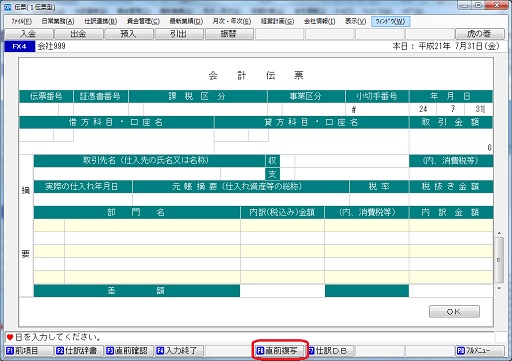Click the 課税区分 input field
Screen dimensions: 512x361
(x=205, y=109)
